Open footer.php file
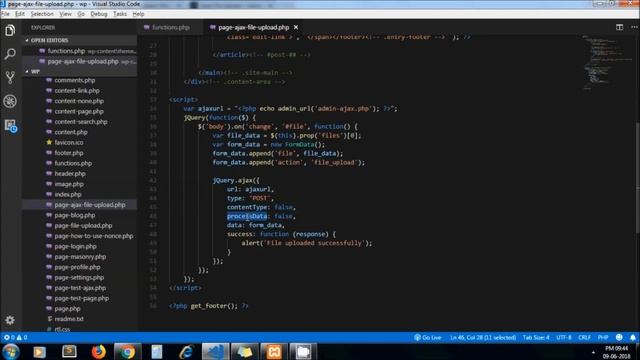640x360 pixels. 69,153
